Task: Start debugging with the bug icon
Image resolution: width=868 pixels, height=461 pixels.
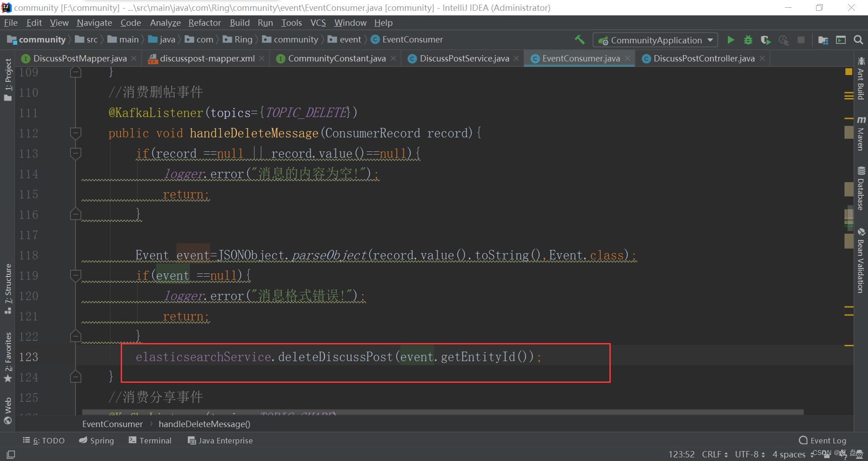Action: pyautogui.click(x=748, y=40)
